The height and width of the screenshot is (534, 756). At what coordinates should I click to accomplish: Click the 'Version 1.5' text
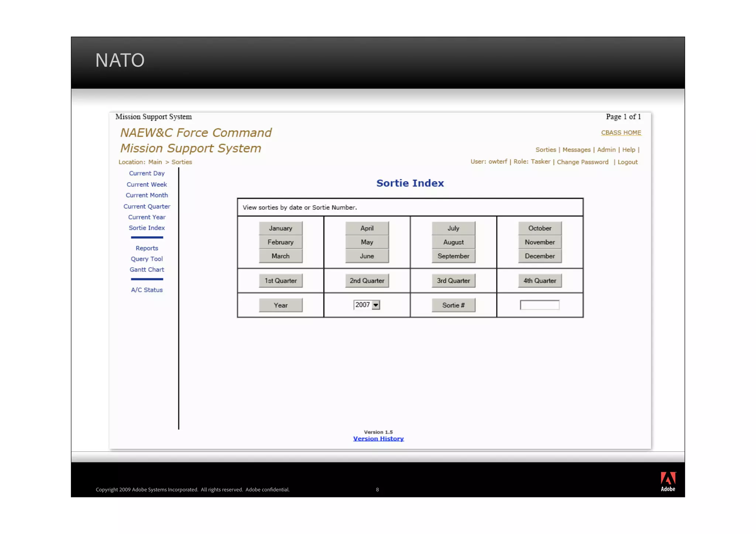378,432
